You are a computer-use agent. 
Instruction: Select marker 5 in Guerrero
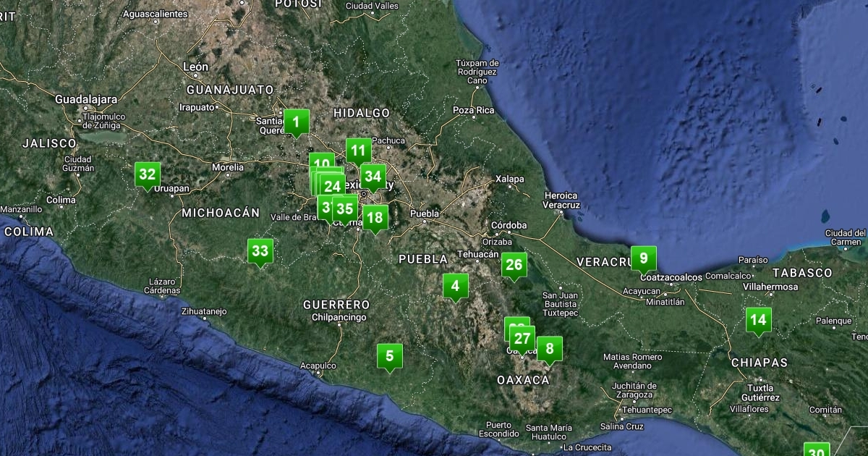pos(390,356)
